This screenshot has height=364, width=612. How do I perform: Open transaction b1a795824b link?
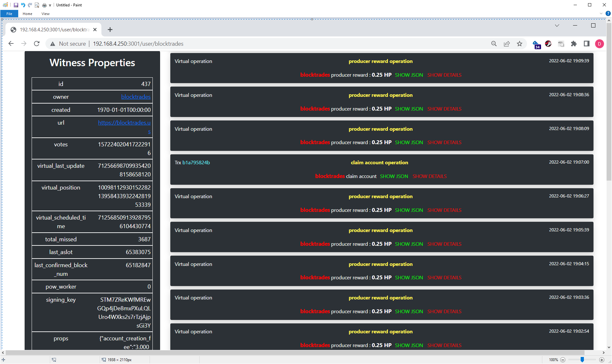pyautogui.click(x=196, y=163)
